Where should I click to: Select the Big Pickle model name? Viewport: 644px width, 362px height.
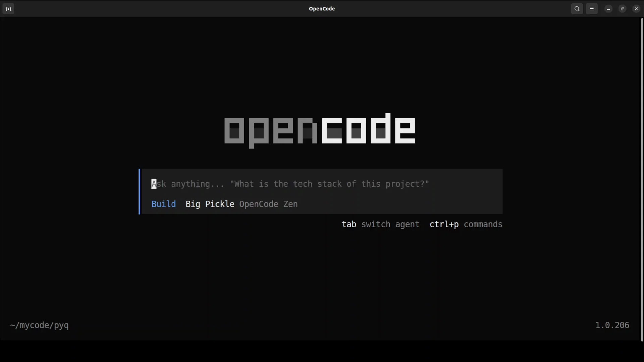(x=210, y=204)
